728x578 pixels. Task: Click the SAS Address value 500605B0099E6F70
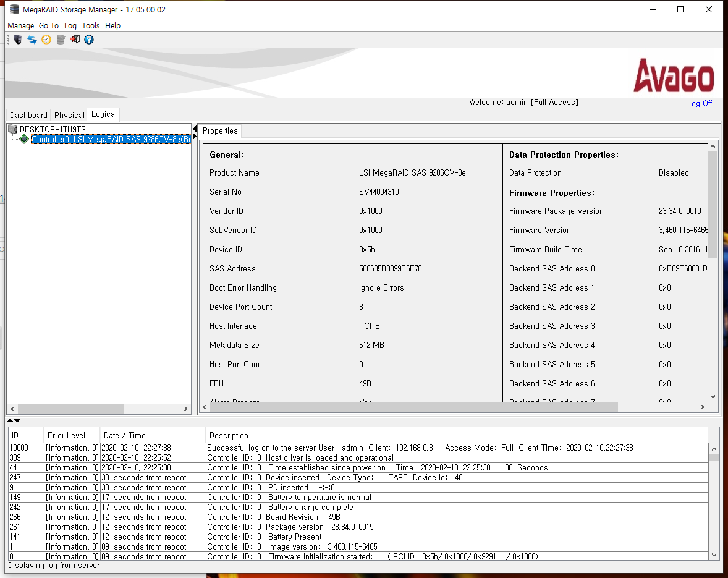coord(391,268)
